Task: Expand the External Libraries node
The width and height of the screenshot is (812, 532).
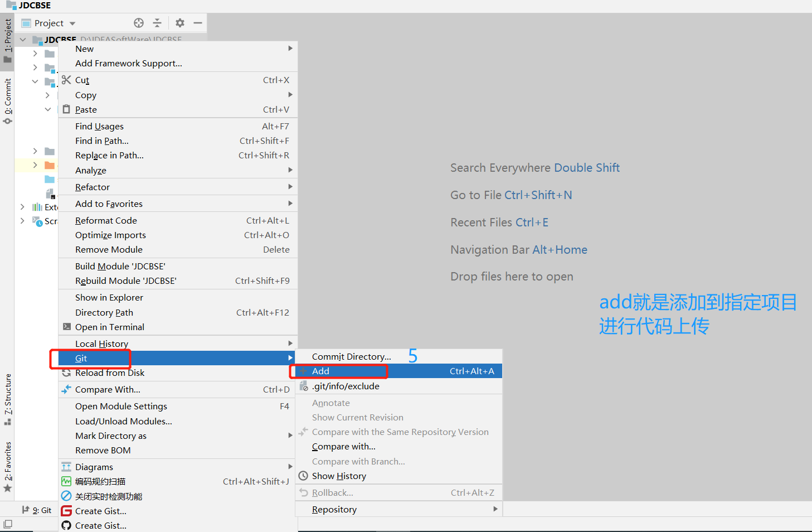Action: pos(22,207)
